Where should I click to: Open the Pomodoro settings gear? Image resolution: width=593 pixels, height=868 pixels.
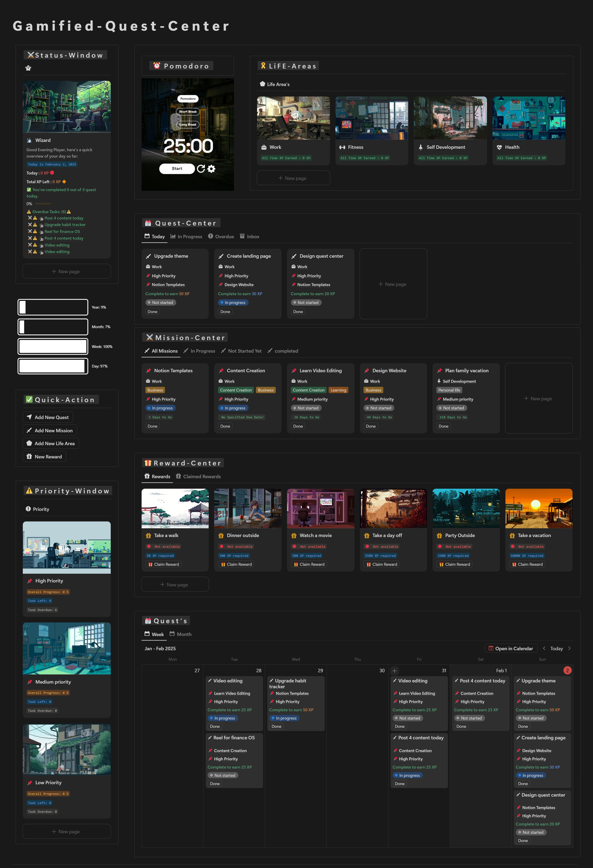pos(211,169)
